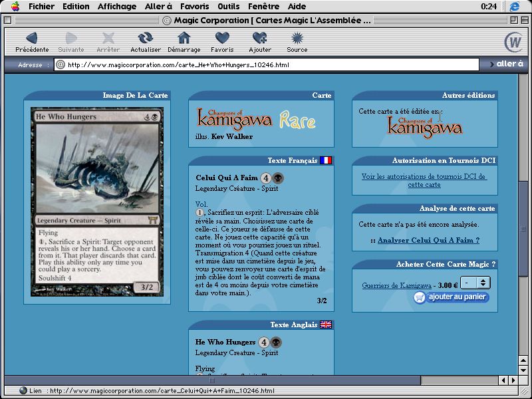Click the horizontal scrollbar right arrow
The image size is (532, 399).
click(x=513, y=380)
